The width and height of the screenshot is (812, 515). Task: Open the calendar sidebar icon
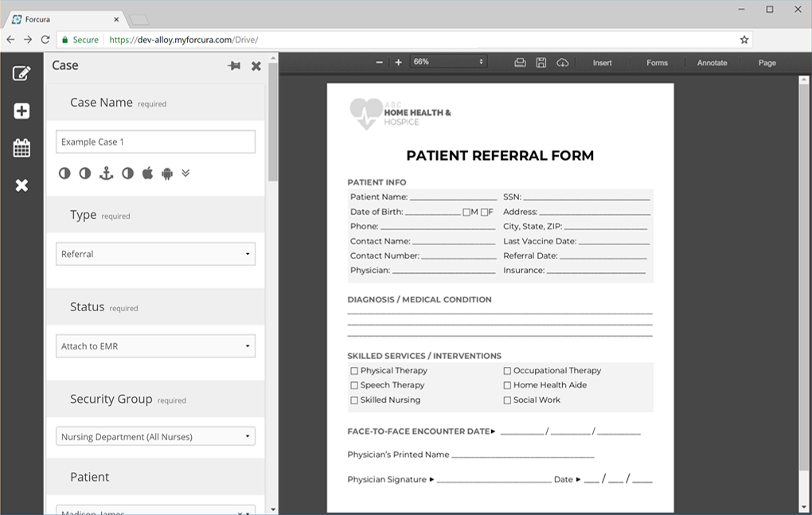pyautogui.click(x=21, y=148)
